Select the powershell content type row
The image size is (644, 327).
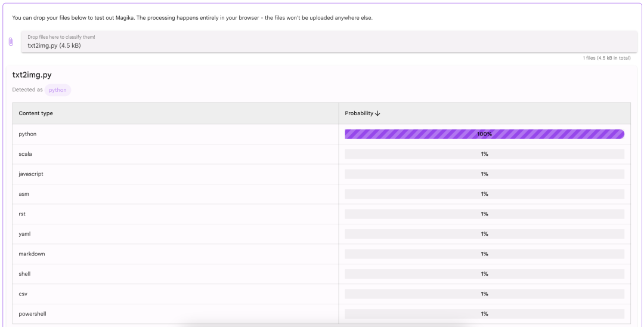click(32, 314)
